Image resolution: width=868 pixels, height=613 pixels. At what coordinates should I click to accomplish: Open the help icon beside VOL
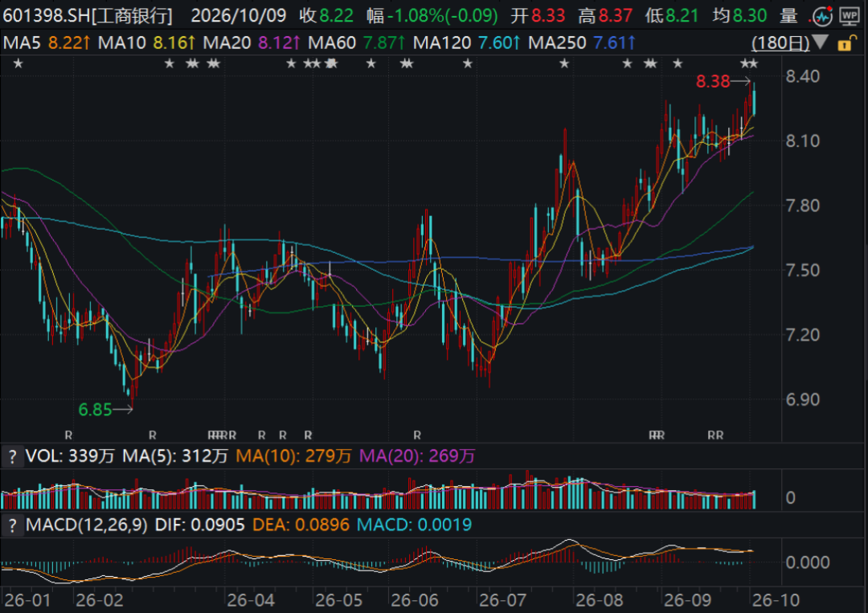pos(12,456)
